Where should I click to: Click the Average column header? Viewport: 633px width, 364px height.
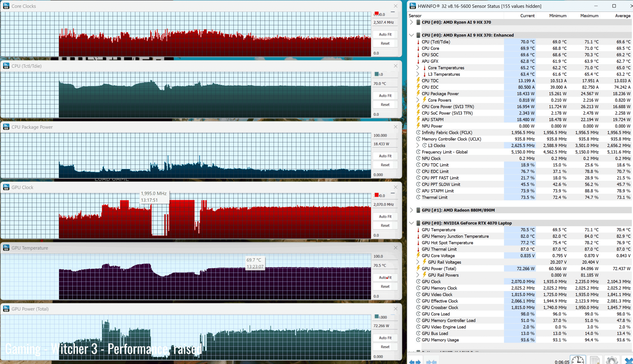click(x=623, y=16)
